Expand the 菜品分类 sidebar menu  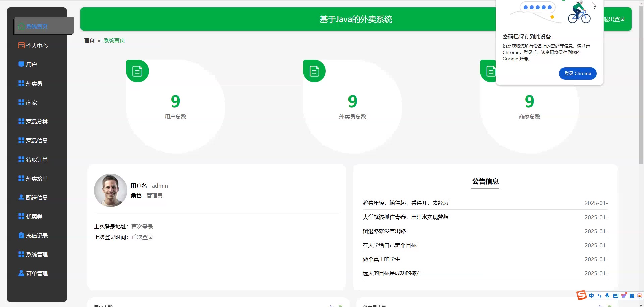37,121
